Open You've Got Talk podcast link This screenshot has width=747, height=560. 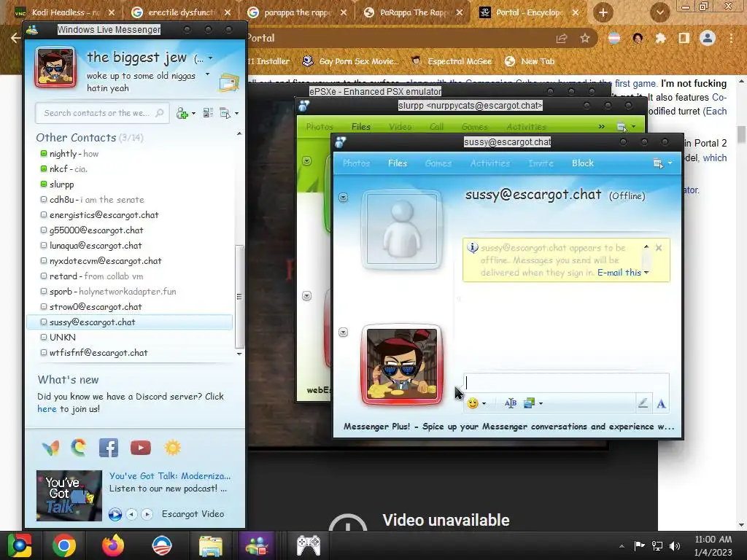[x=169, y=475]
